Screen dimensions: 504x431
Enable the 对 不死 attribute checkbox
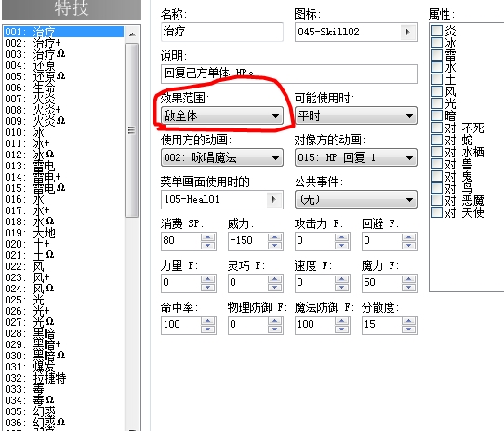coord(437,128)
